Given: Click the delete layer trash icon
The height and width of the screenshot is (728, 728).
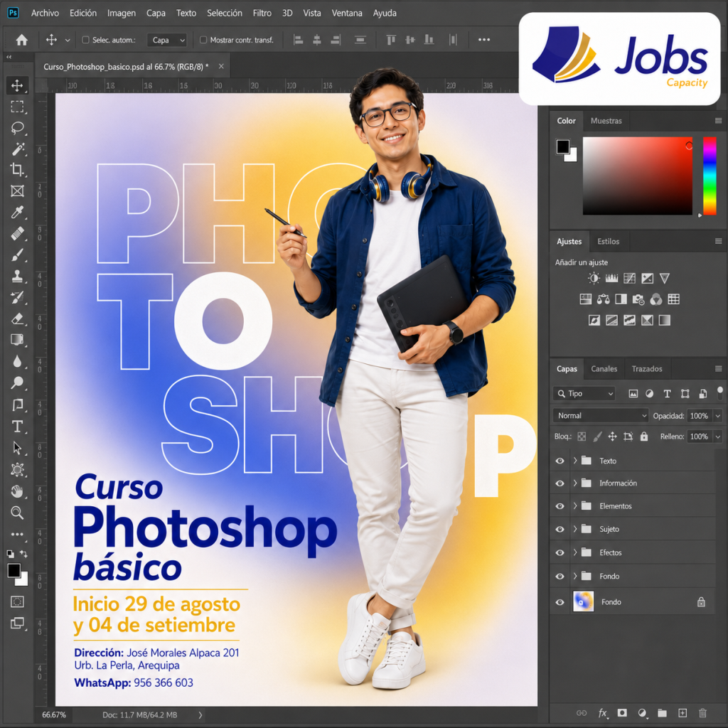Looking at the screenshot, I should pyautogui.click(x=702, y=712).
